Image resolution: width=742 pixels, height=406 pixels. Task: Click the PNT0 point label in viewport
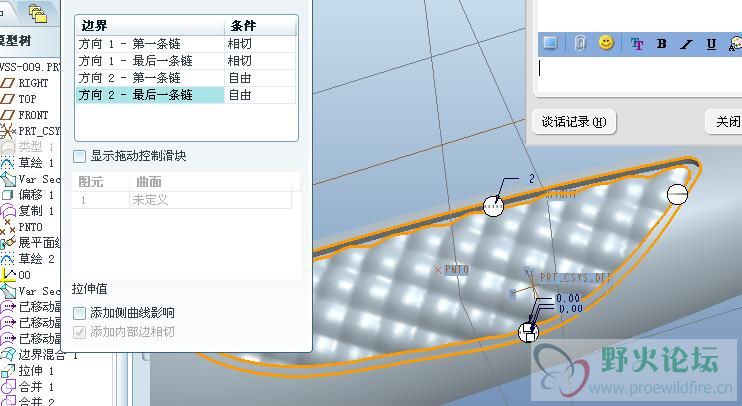tap(456, 269)
